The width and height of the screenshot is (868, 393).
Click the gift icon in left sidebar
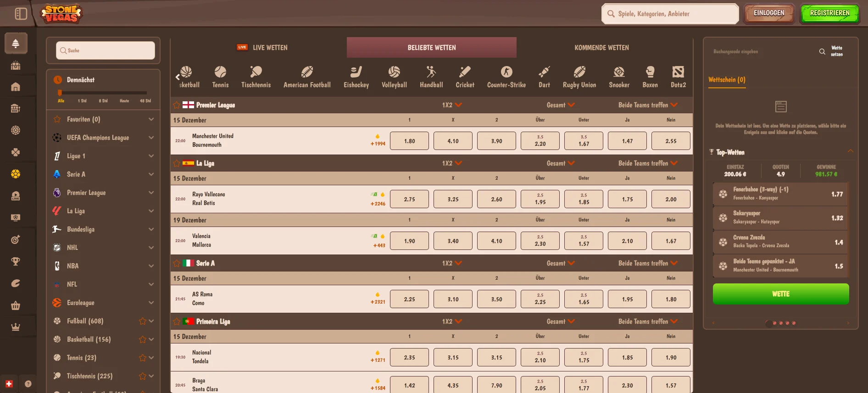[x=16, y=65]
